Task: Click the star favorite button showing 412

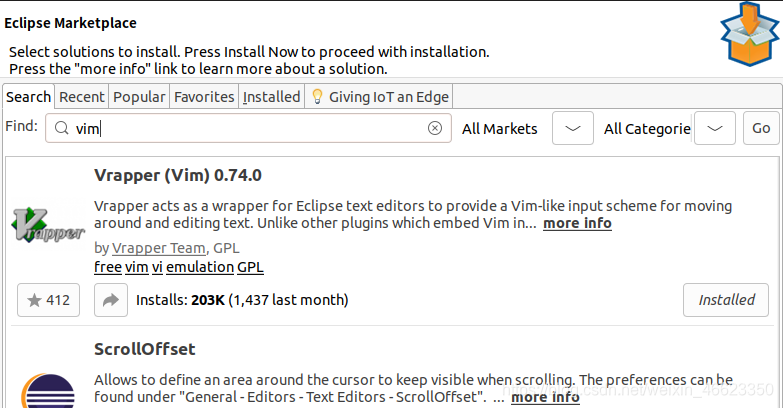Action: point(48,300)
